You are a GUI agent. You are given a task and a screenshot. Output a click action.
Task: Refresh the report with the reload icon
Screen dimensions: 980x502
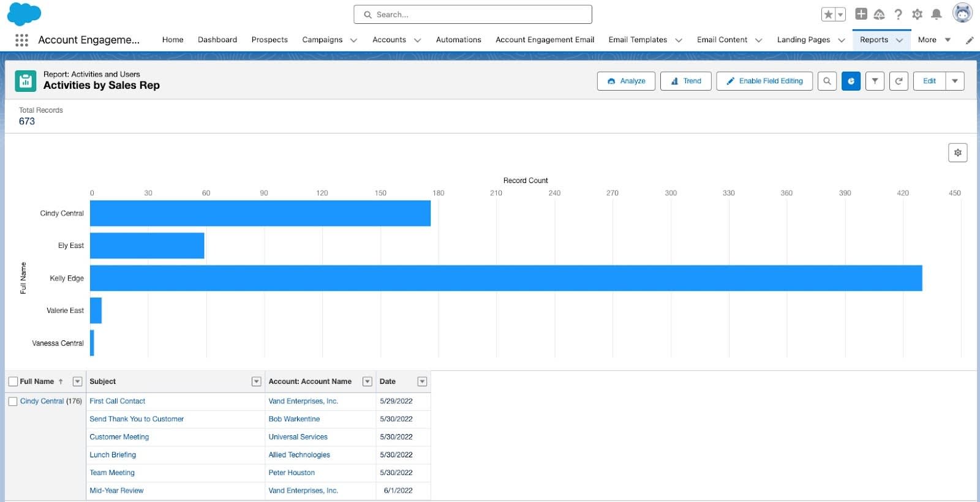(x=899, y=81)
